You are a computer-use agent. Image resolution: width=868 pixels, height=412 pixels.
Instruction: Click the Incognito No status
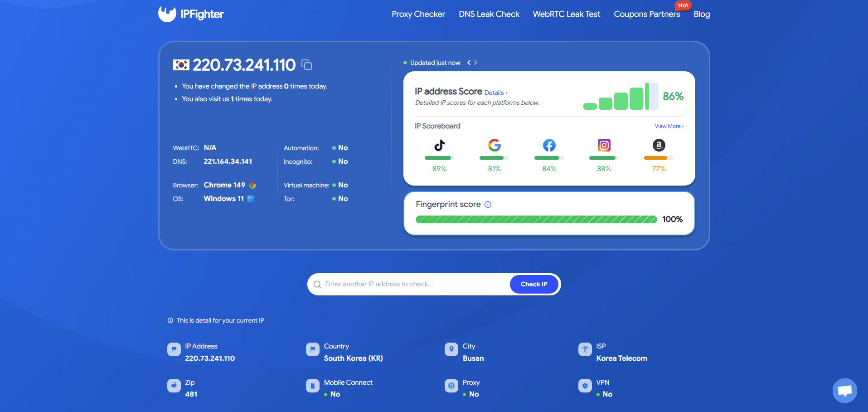(x=340, y=162)
